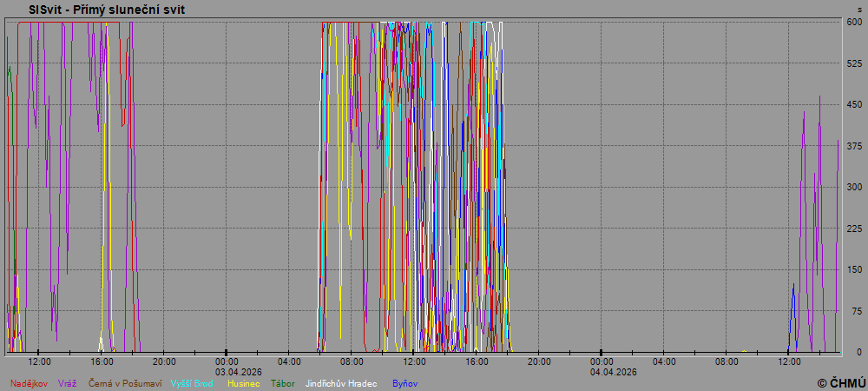
Task: Click the 600 value on the y-axis
Action: point(854,23)
